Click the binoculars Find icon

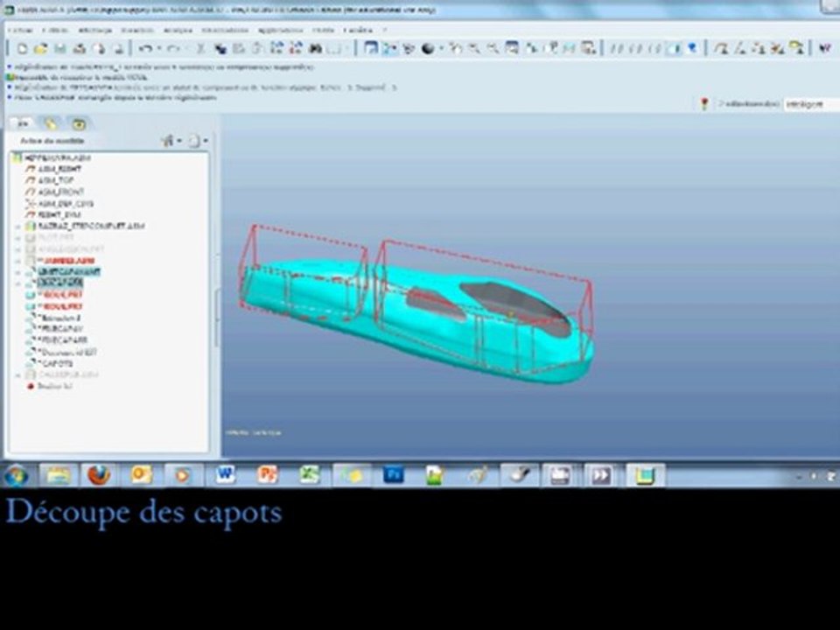[316, 49]
